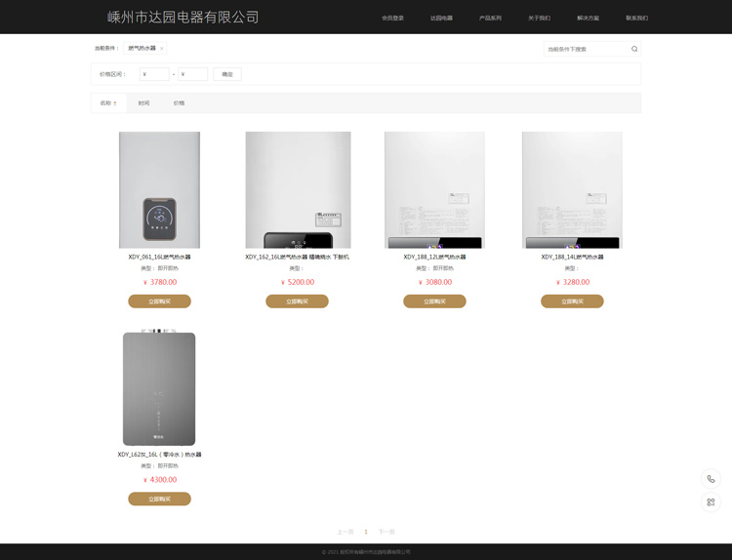Focus the maximum price input field

[x=193, y=74]
